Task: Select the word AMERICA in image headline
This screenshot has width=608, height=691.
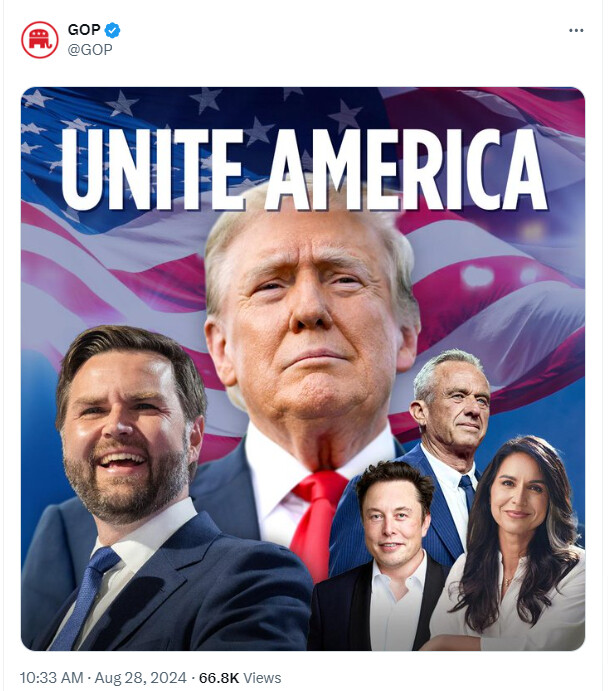Action: [406, 170]
